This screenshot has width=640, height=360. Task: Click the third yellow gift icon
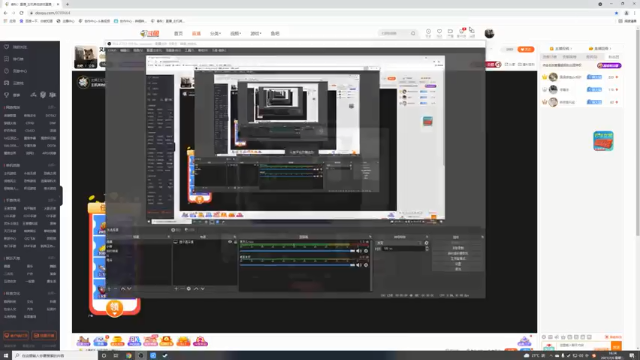click(118, 341)
